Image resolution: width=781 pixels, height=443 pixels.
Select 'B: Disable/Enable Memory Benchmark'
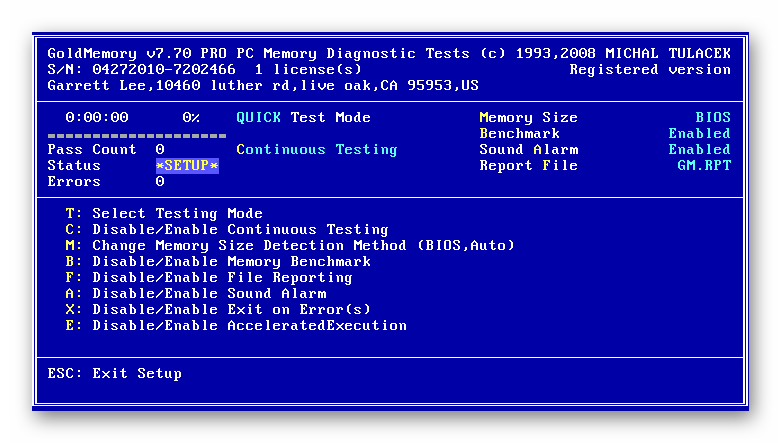coord(218,262)
